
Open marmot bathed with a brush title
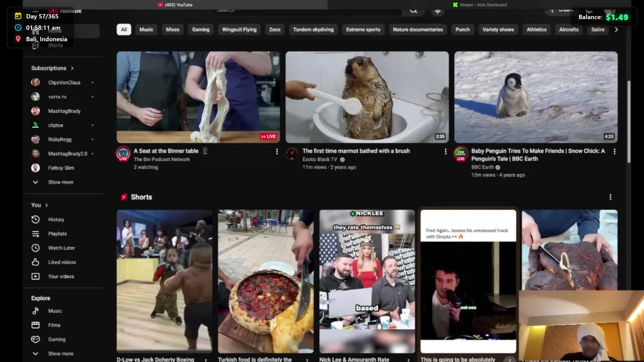356,151
